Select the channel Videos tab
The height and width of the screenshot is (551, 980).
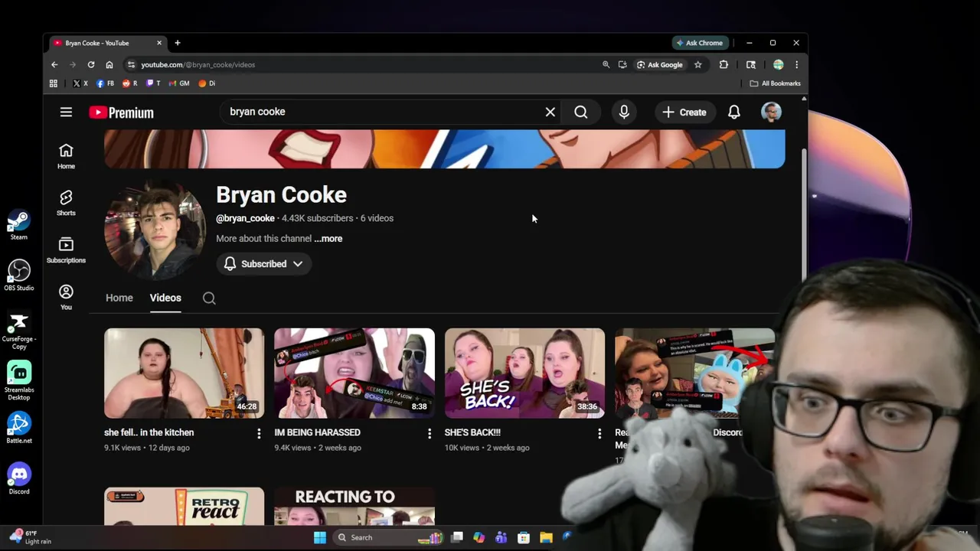pyautogui.click(x=165, y=298)
